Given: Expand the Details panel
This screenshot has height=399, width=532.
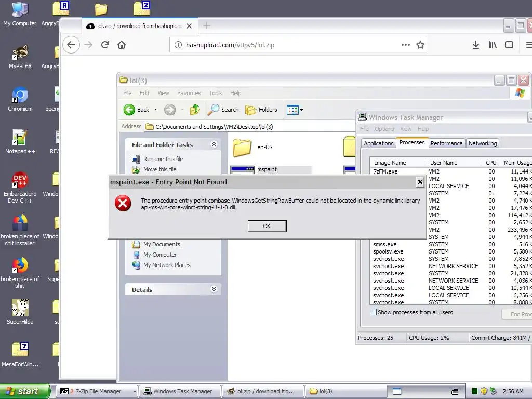Looking at the screenshot, I should point(214,289).
